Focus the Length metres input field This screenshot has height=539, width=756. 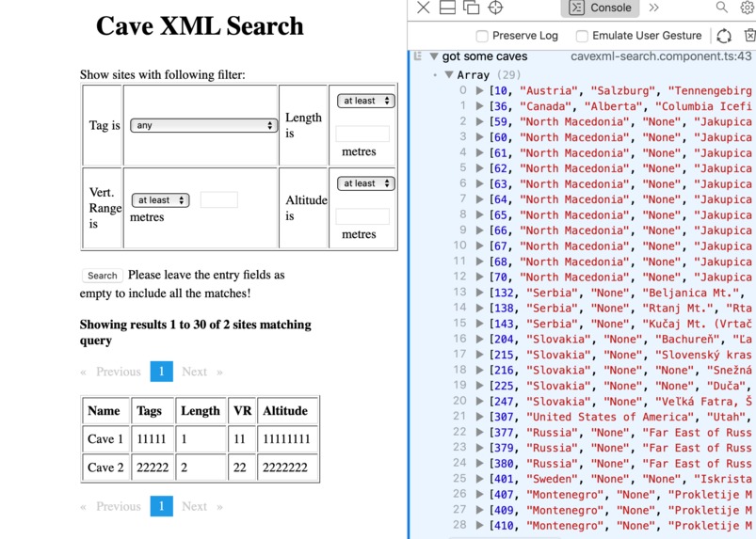click(x=362, y=134)
